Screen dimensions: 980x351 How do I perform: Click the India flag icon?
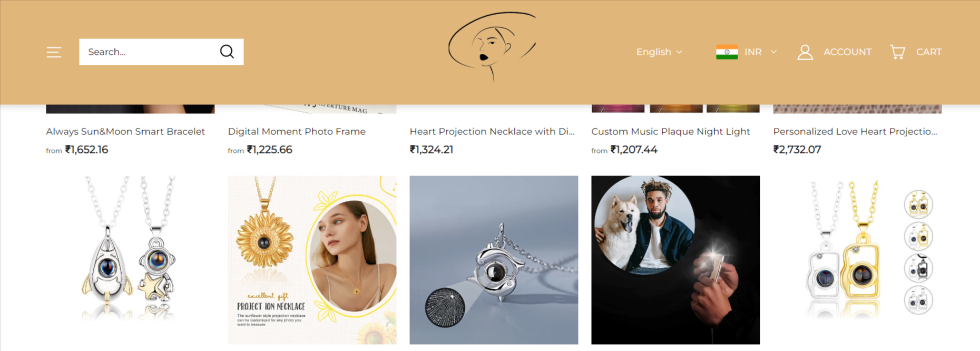[727, 52]
